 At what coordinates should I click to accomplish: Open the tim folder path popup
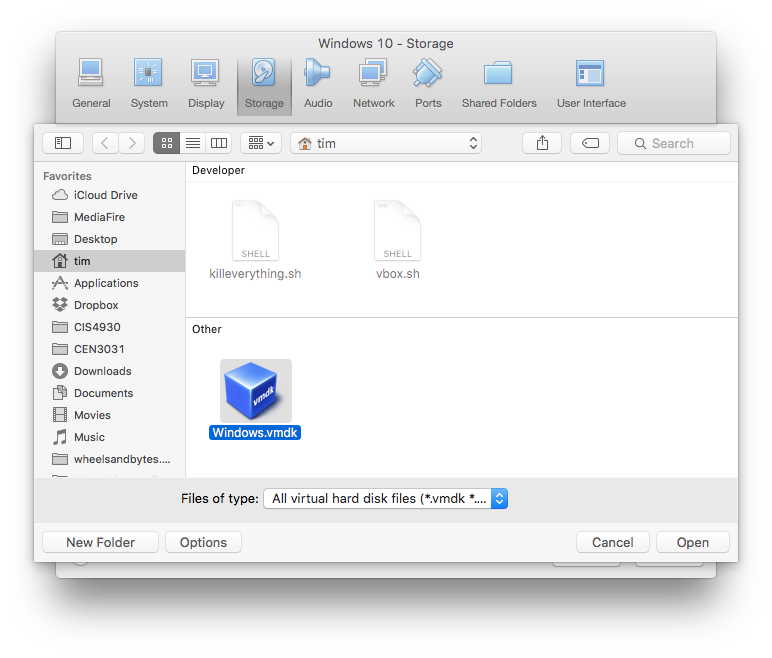386,143
